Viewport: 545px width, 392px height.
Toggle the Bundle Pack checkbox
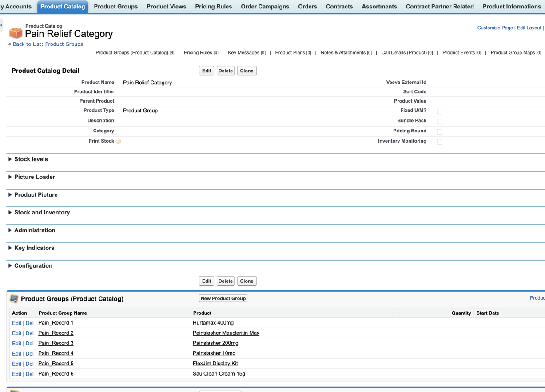point(439,122)
